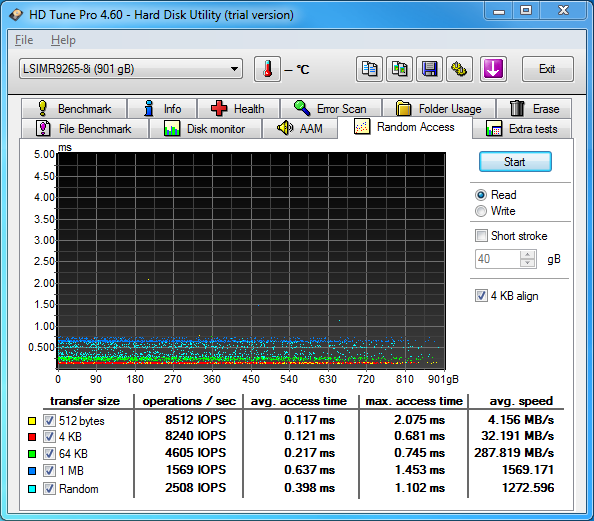Image resolution: width=594 pixels, height=521 pixels.
Task: Open options with wrench icon
Action: tap(460, 69)
